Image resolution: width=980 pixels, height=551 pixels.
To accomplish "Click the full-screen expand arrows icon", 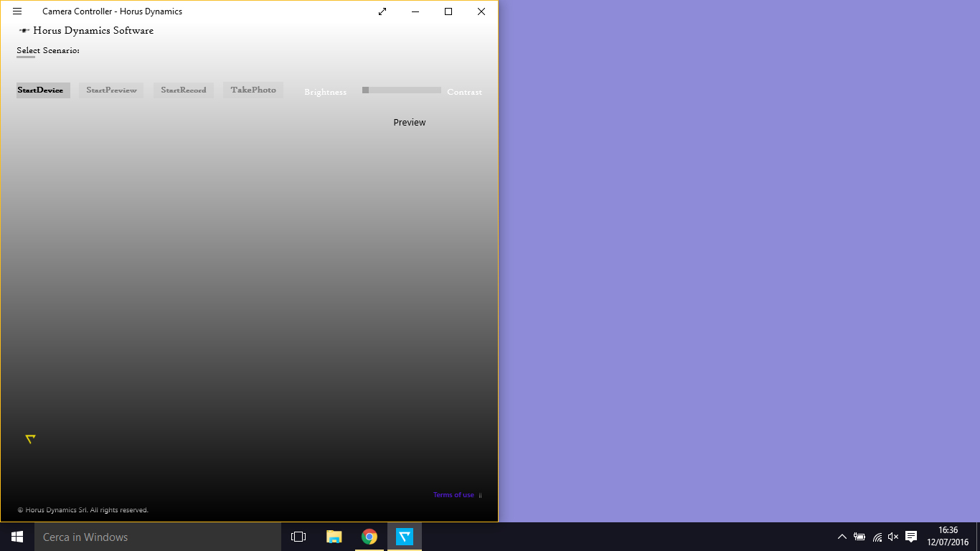I will tap(382, 11).
